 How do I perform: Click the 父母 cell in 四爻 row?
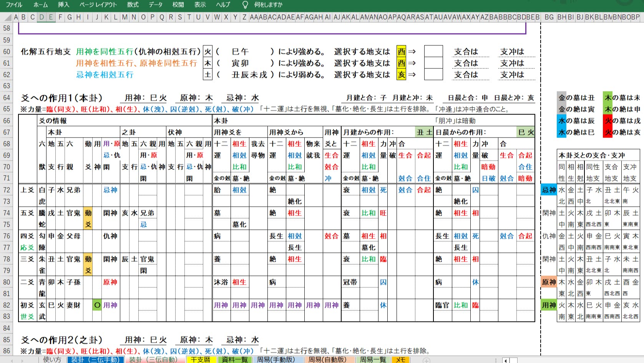point(74,236)
